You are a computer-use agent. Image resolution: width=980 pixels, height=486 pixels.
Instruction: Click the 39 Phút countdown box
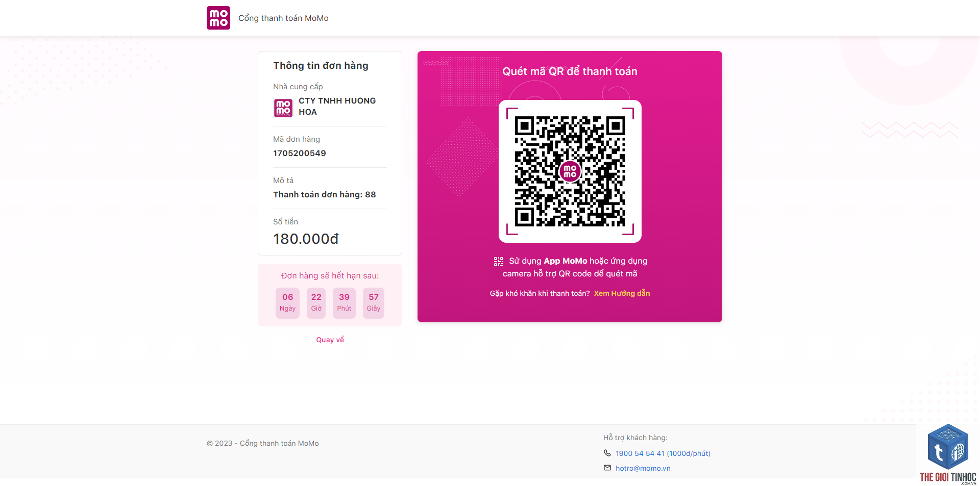click(x=345, y=303)
